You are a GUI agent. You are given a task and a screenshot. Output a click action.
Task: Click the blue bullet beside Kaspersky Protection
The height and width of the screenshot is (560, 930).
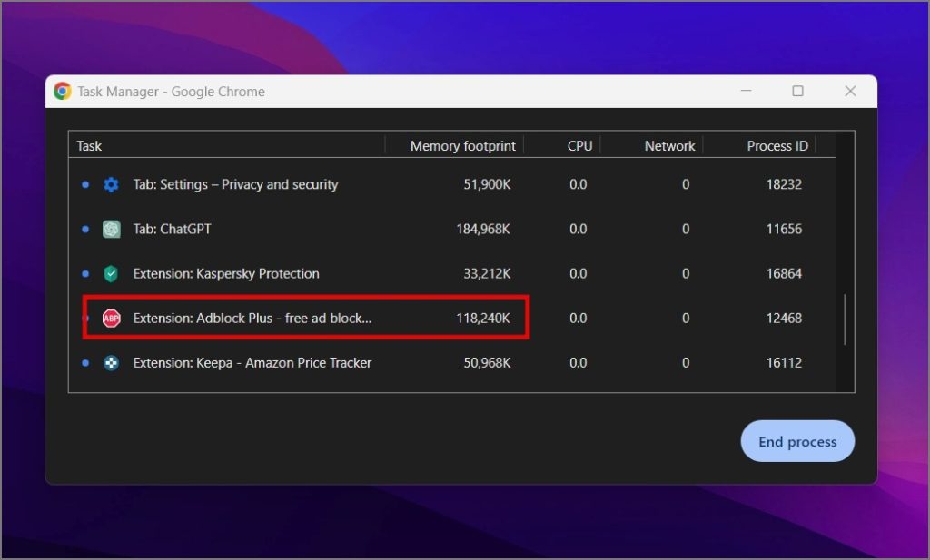point(85,274)
